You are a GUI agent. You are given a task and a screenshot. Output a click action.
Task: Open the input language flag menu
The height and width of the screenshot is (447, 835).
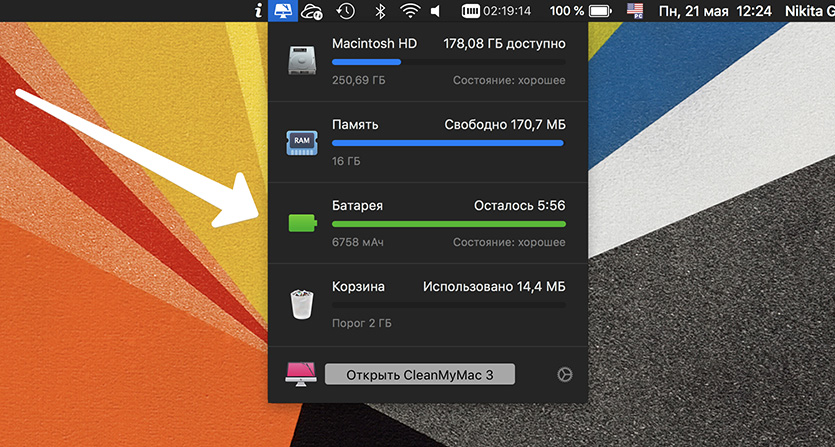[635, 11]
